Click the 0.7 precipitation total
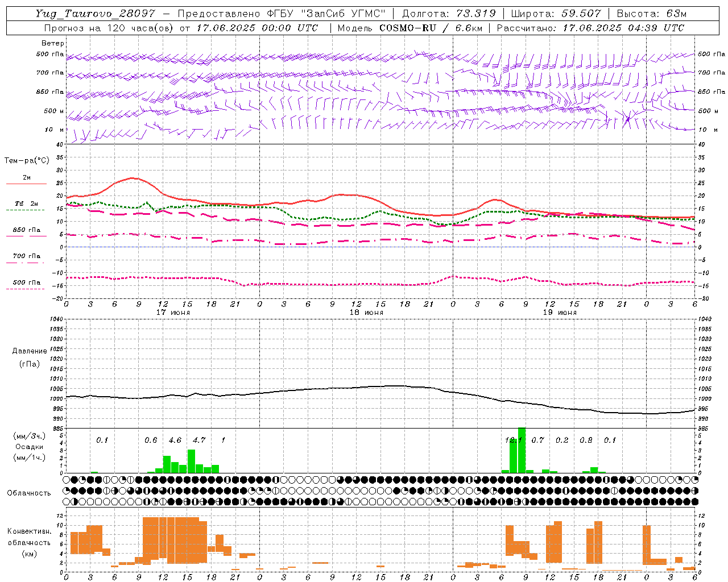 [x=537, y=440]
